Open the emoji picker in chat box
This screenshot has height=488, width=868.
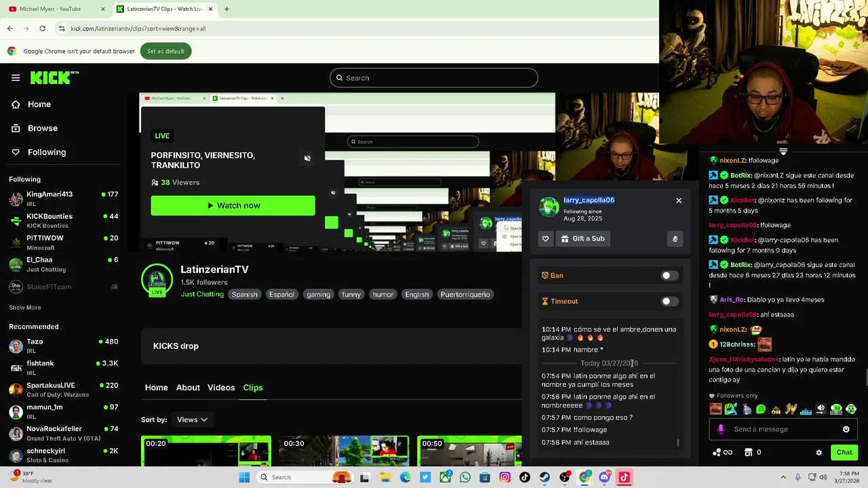click(846, 429)
